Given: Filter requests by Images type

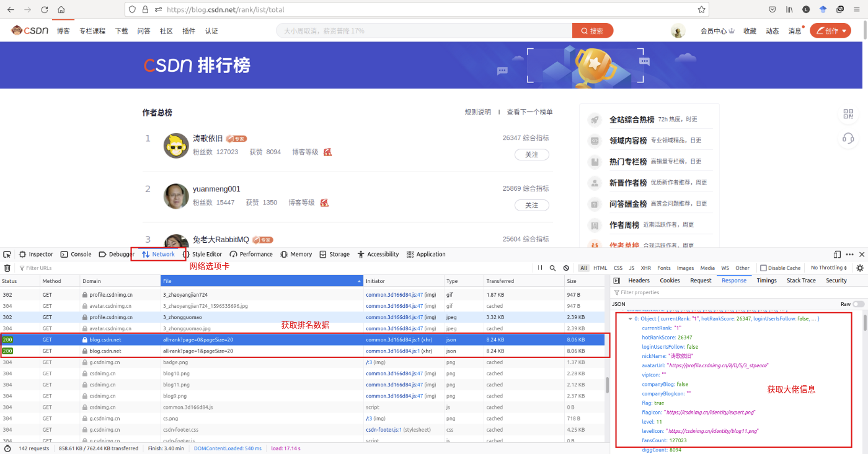Looking at the screenshot, I should pos(685,268).
